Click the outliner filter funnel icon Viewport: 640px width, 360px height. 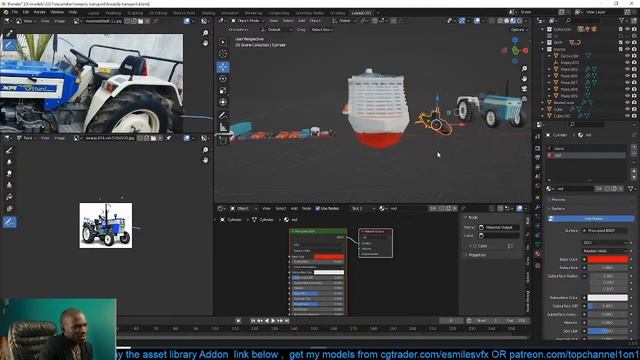pyautogui.click(x=622, y=20)
